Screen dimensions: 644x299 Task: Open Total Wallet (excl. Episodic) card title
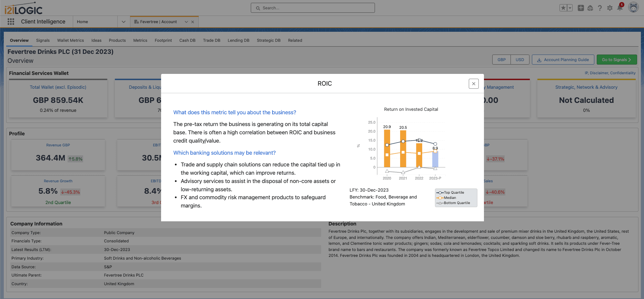pos(58,87)
